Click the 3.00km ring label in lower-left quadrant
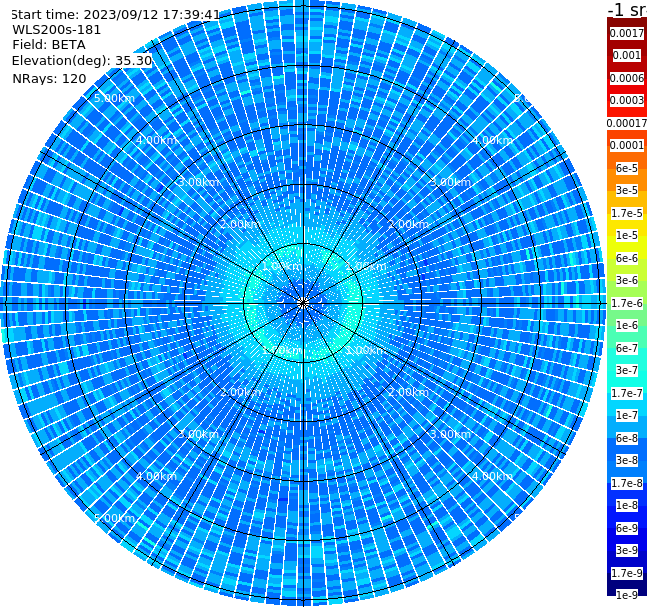 (198, 434)
